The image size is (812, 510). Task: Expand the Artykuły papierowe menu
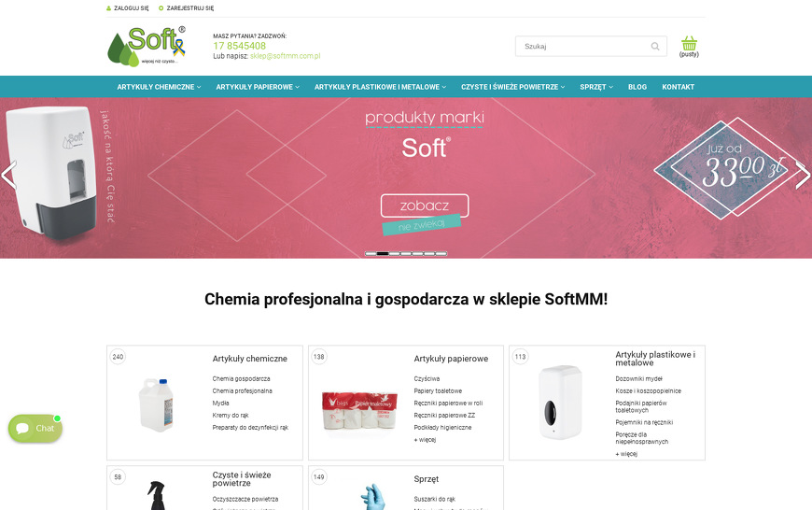(258, 87)
